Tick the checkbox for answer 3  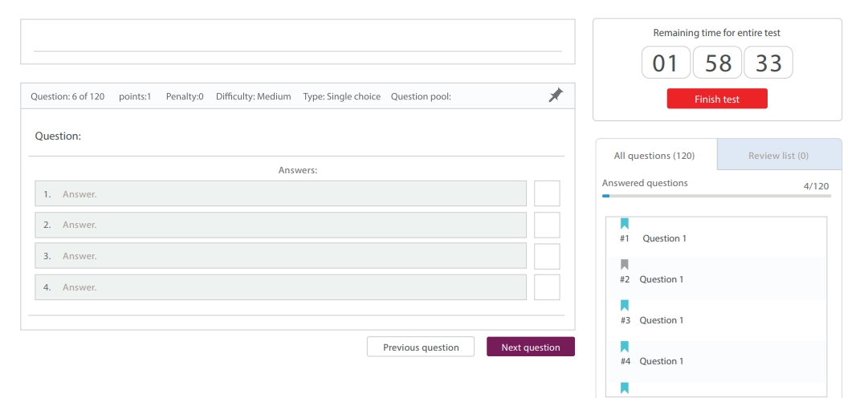pos(547,256)
